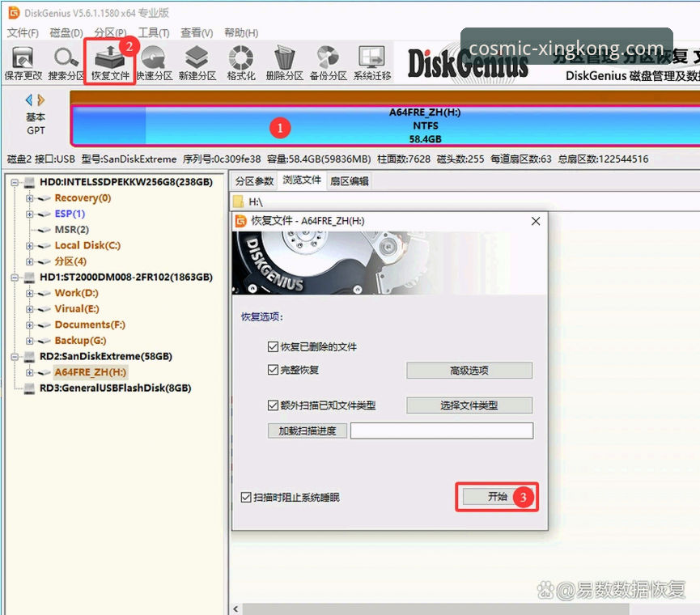Click the Search Partition (搜索分区) magnifier icon
700x615 pixels.
pyautogui.click(x=66, y=58)
